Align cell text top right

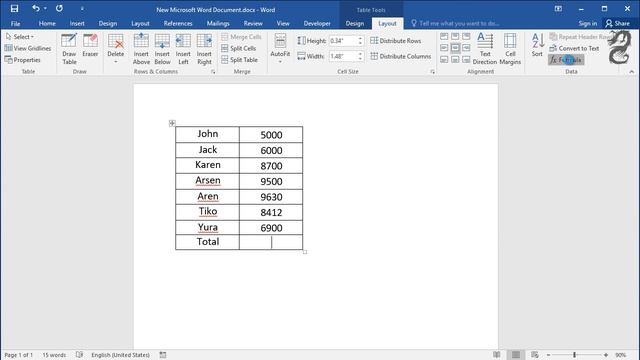(x=466, y=37)
